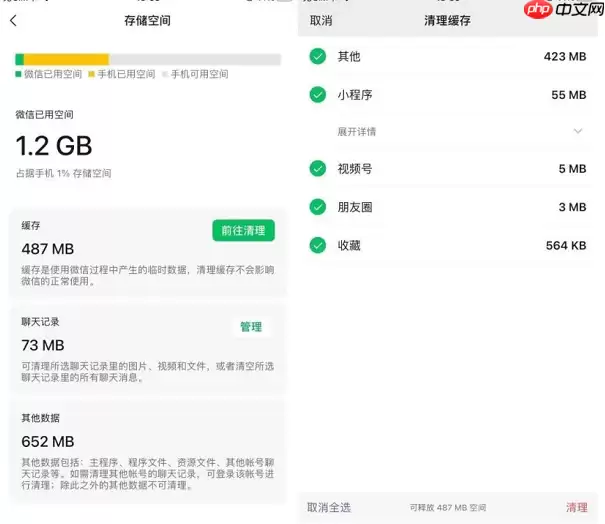This screenshot has width=605, height=524.
Task: Click the 微信已用空间 heading above 1.2 GB
Action: 44,114
